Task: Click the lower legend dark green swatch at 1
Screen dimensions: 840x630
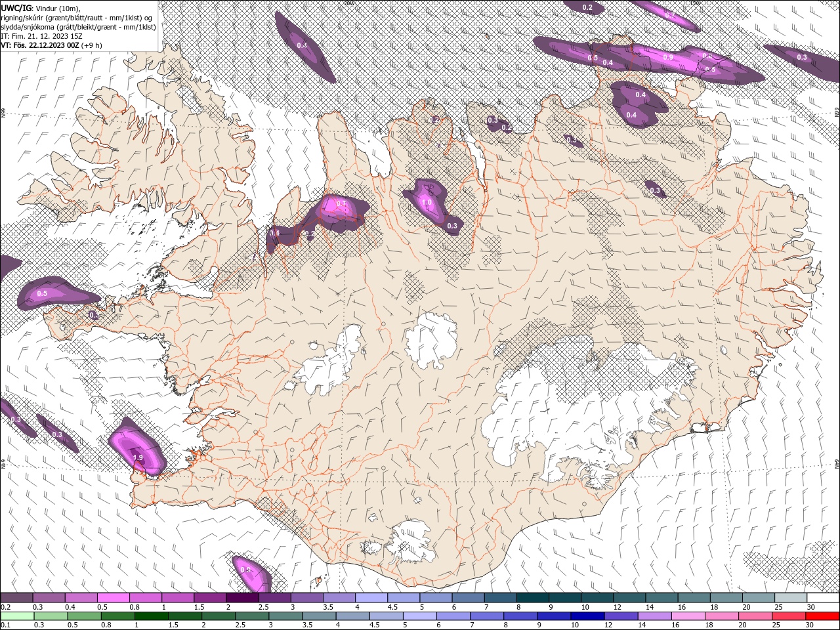Action: tap(151, 616)
